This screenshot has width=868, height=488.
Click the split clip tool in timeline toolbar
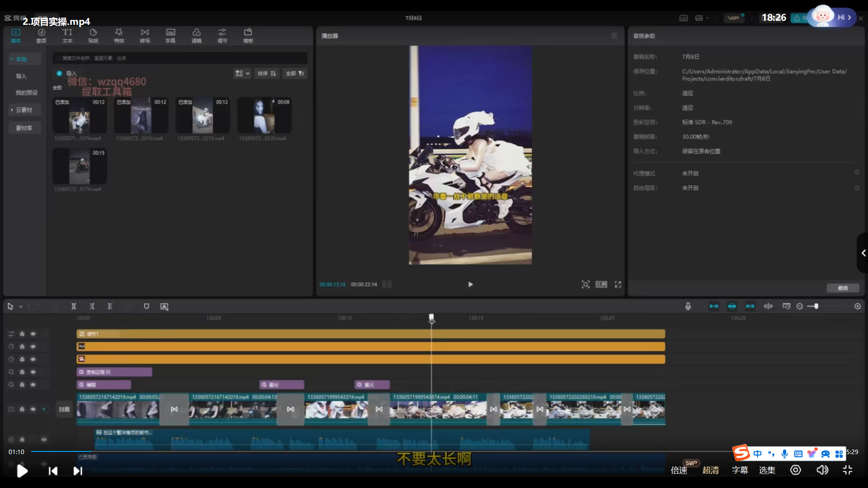(x=74, y=306)
